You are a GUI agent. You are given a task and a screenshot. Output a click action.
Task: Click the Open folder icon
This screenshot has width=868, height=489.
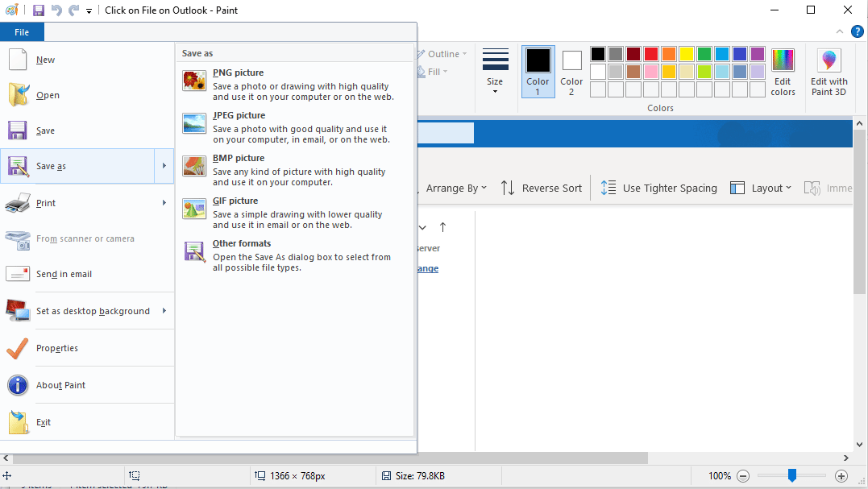coord(19,94)
